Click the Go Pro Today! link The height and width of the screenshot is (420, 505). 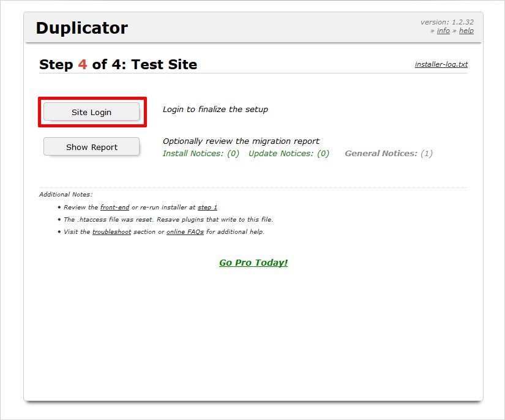click(x=253, y=263)
